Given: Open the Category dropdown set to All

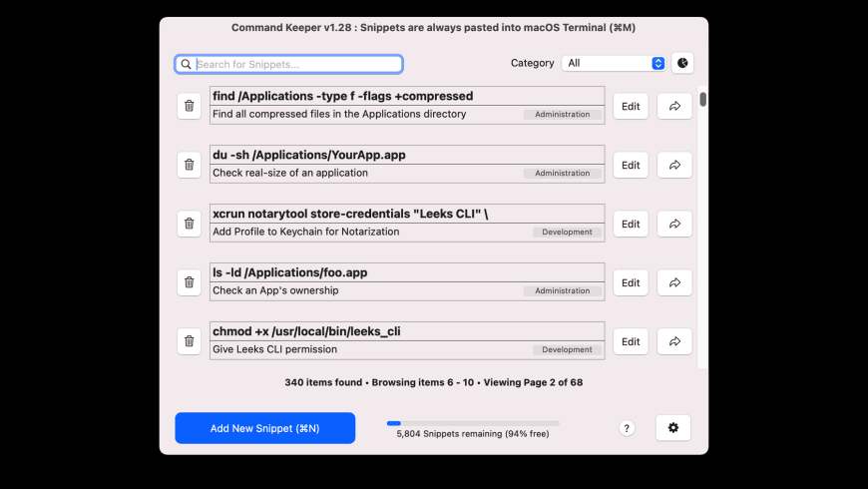Looking at the screenshot, I should click(x=614, y=63).
